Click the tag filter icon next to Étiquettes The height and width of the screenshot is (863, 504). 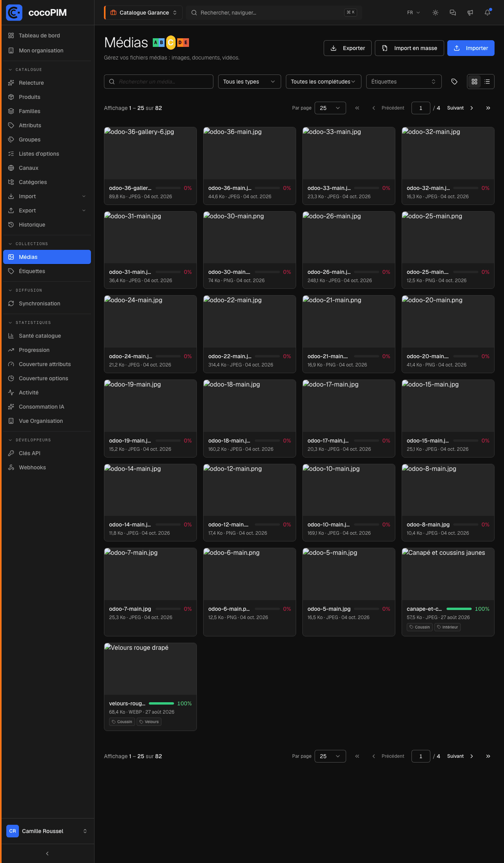[454, 82]
